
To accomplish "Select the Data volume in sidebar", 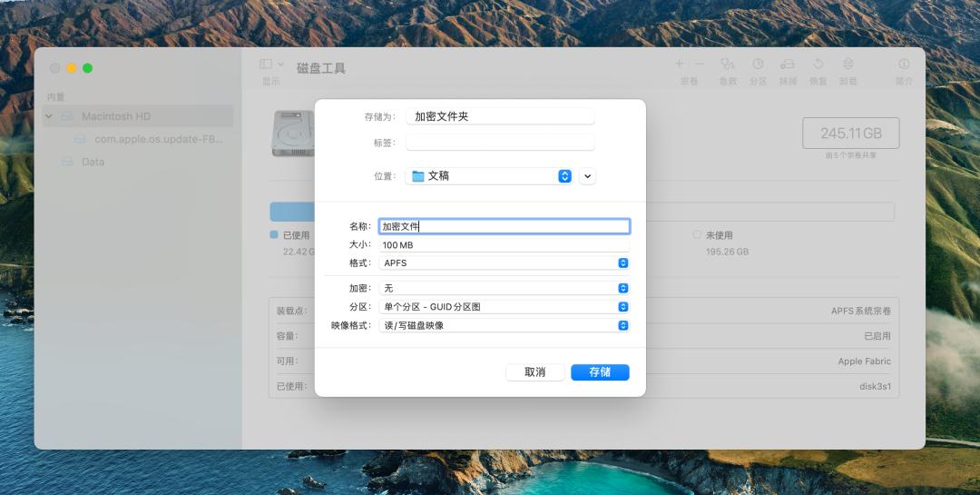I will (x=93, y=162).
